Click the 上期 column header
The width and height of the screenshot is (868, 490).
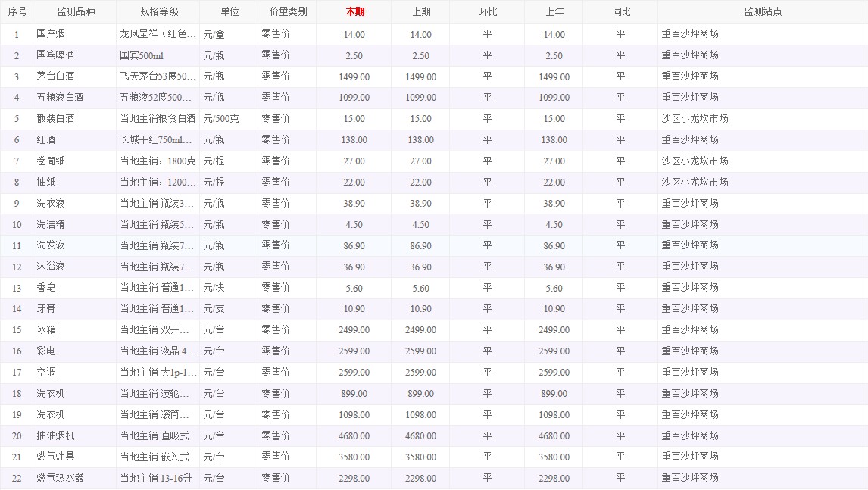(x=420, y=11)
